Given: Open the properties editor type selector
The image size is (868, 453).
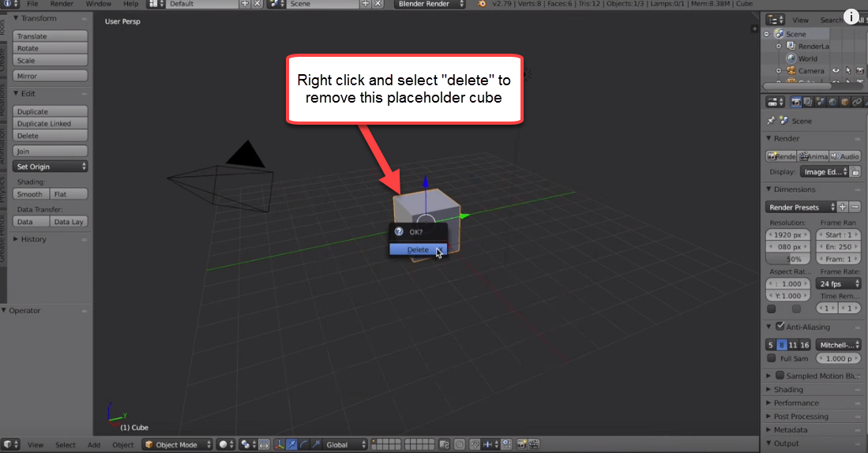Looking at the screenshot, I should [x=775, y=103].
